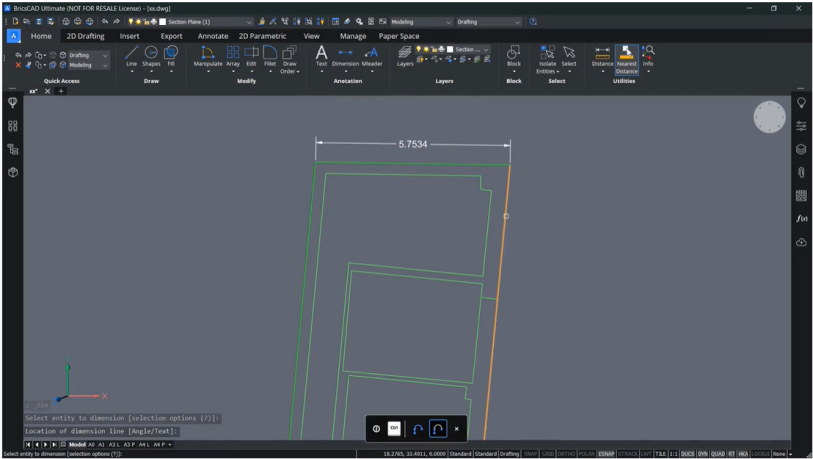The image size is (813, 459).
Task: Close the floating hotkey assistant bar
Action: point(456,429)
